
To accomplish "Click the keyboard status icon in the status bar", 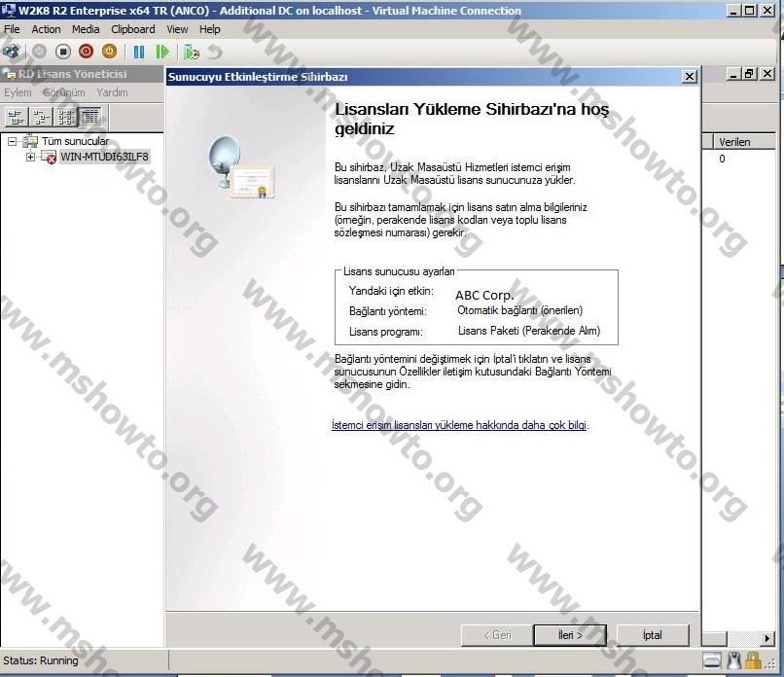I will 712,661.
